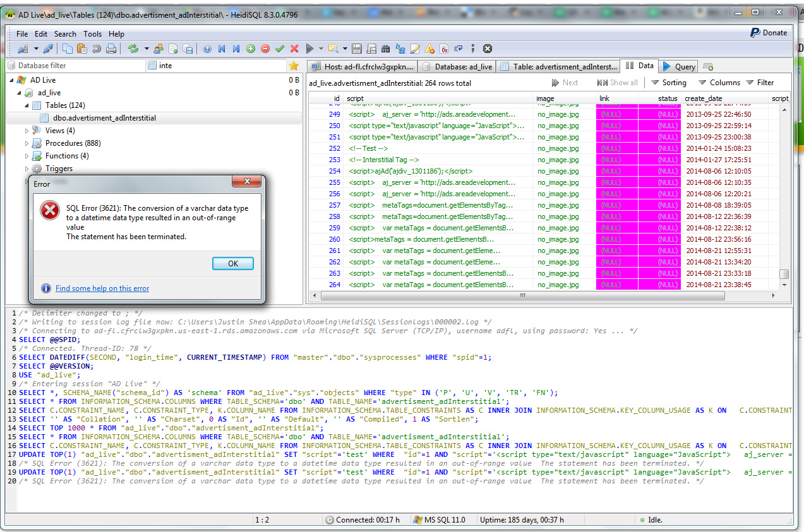Click the table filter field containing 'inte'
This screenshot has width=804, height=532.
pyautogui.click(x=215, y=66)
